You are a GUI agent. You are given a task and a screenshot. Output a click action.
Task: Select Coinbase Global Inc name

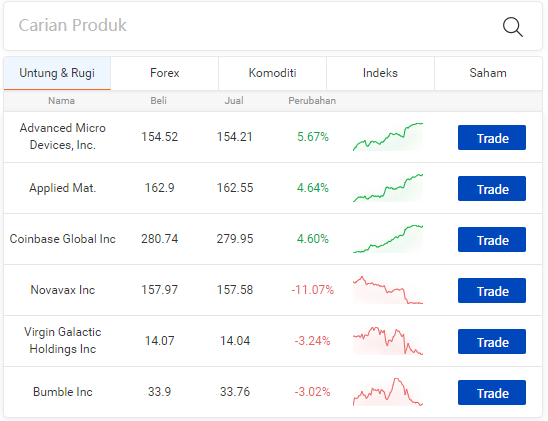[63, 239]
